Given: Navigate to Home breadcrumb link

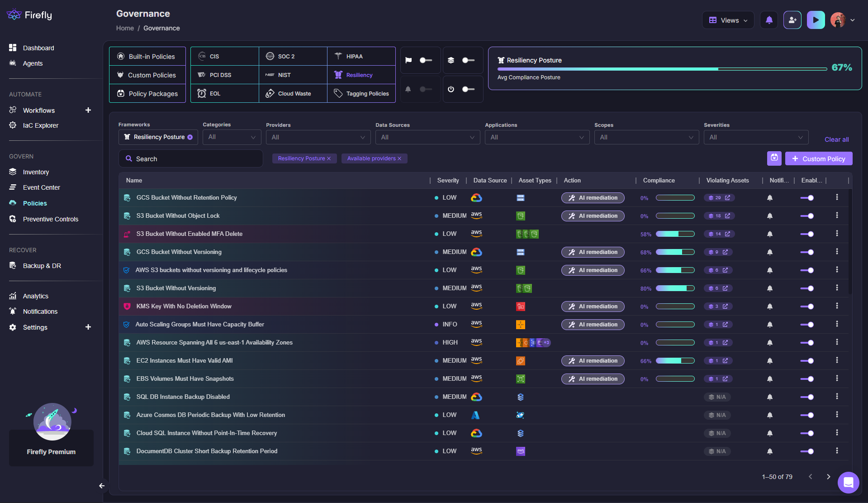Looking at the screenshot, I should pos(125,28).
